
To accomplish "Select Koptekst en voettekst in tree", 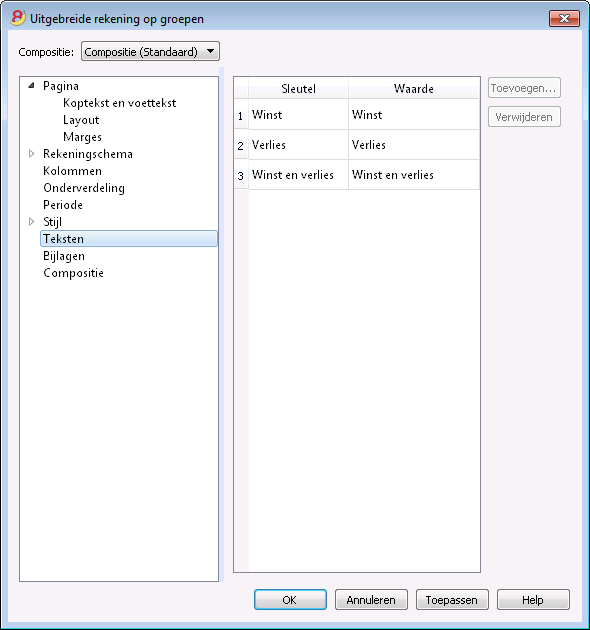I will click(119, 103).
